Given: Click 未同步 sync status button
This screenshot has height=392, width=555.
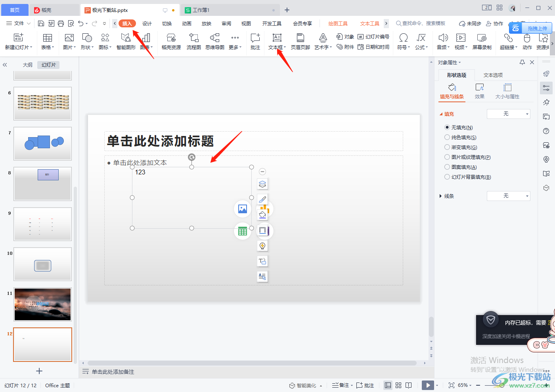Looking at the screenshot, I should (x=470, y=23).
